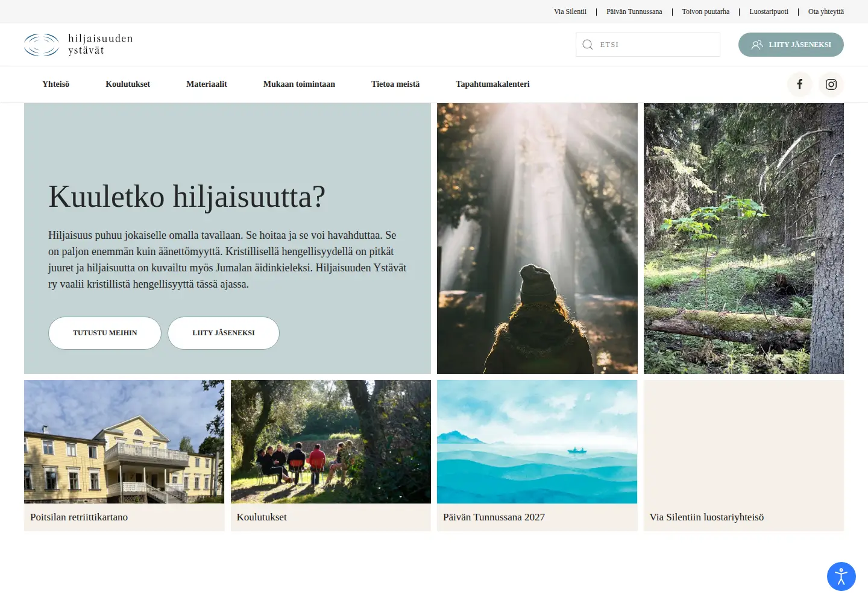The width and height of the screenshot is (868, 603).
Task: Open the Facebook page icon
Action: [x=800, y=84]
